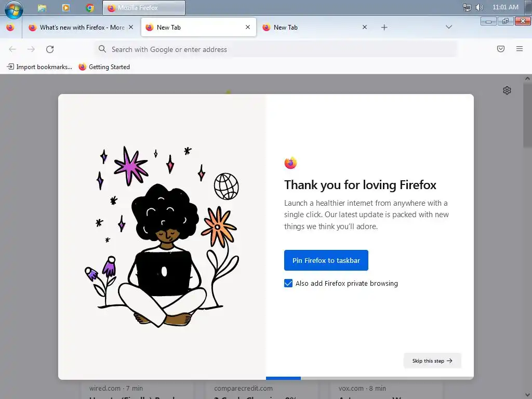This screenshot has width=532, height=399.
Task: Open the Getting Started bookmark
Action: [104, 67]
